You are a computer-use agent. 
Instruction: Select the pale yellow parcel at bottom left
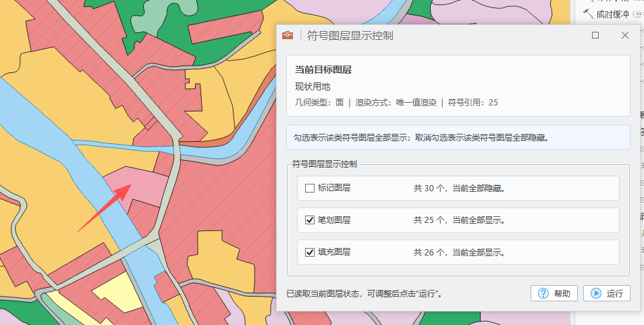pyautogui.click(x=115, y=291)
